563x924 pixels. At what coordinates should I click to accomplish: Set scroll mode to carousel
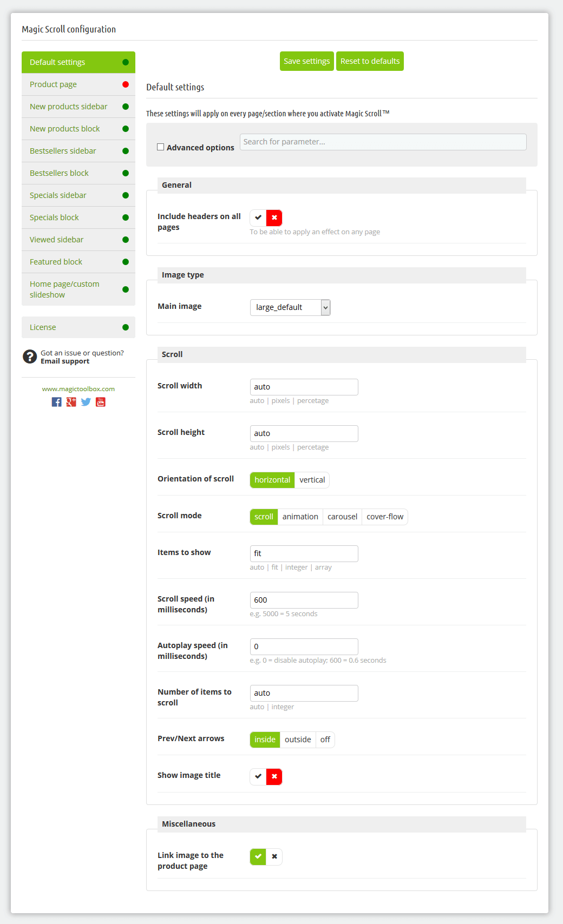click(342, 517)
